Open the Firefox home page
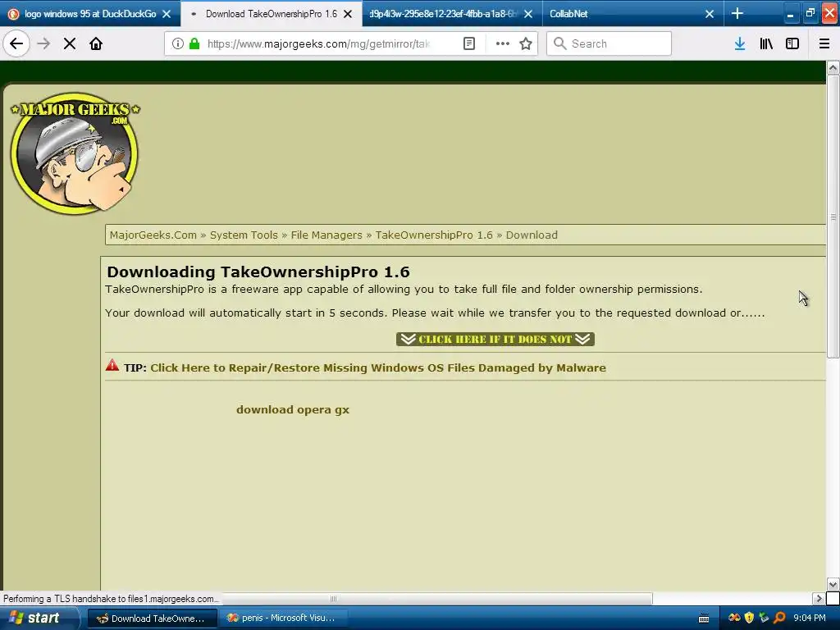Image resolution: width=840 pixels, height=630 pixels. coord(96,43)
